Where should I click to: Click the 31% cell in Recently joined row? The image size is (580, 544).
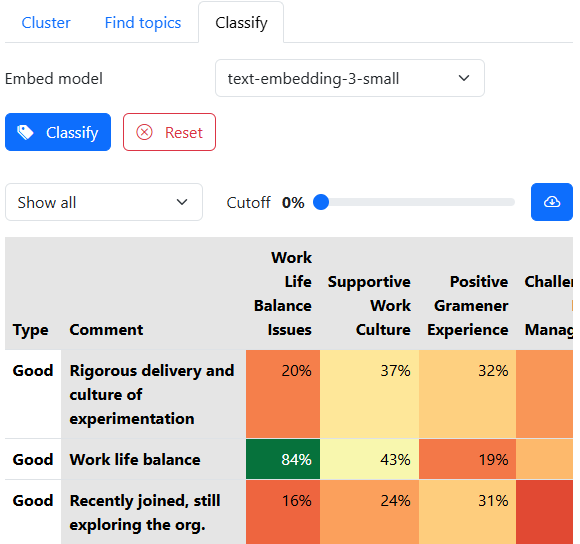468,512
